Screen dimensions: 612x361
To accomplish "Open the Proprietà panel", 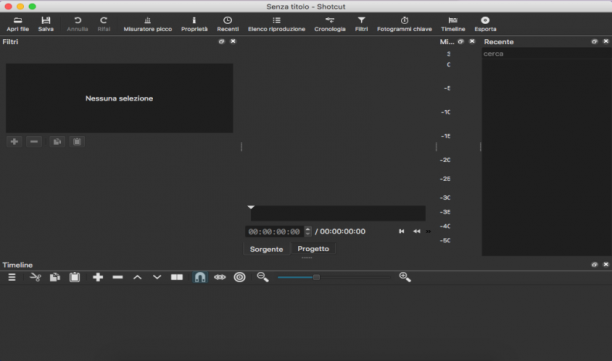I will (x=194, y=24).
